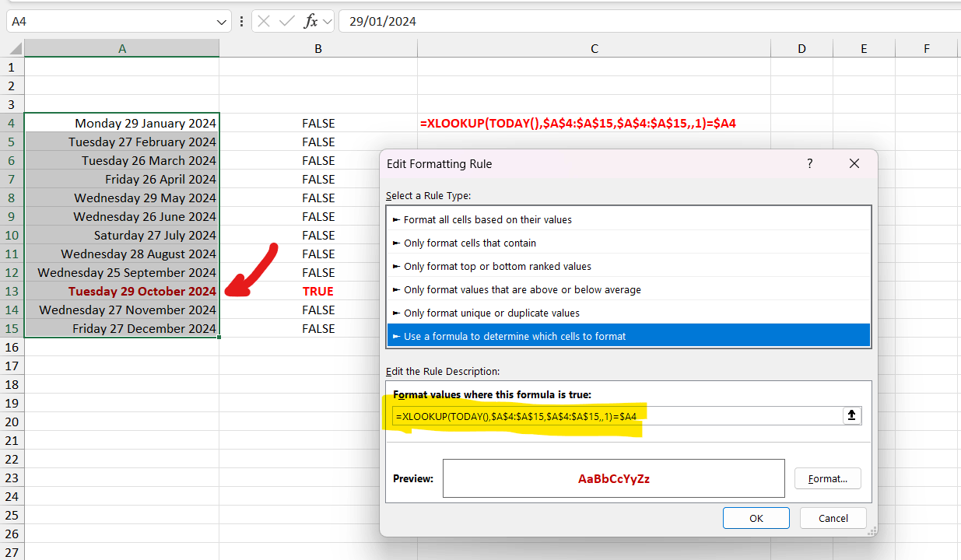Click cell 'Wednesday 28 August 2024'
The image size is (961, 560).
pyautogui.click(x=122, y=254)
